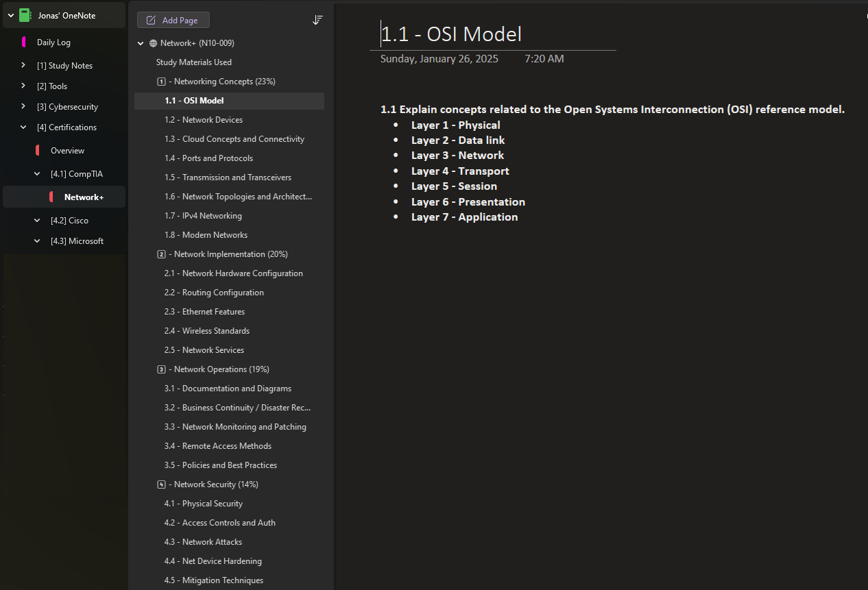The image size is (868, 590).
Task: Click the globe icon beside Network+ (N10-009)
Action: pyautogui.click(x=153, y=43)
